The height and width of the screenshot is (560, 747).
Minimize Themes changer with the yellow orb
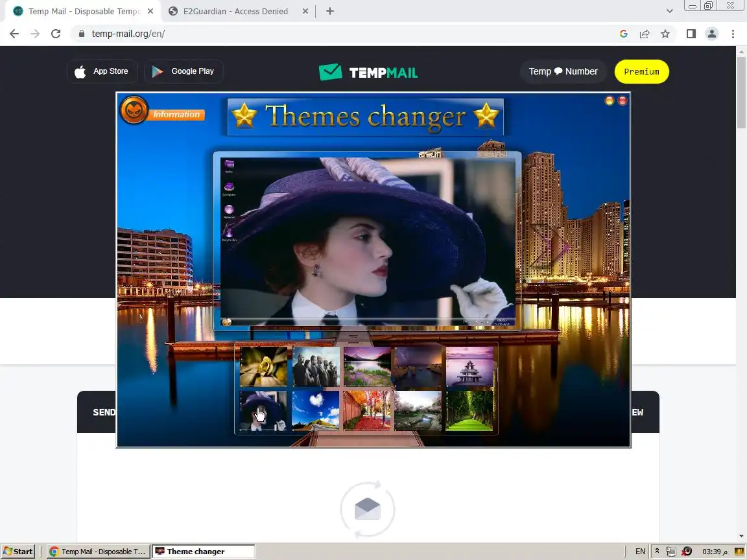(x=610, y=100)
